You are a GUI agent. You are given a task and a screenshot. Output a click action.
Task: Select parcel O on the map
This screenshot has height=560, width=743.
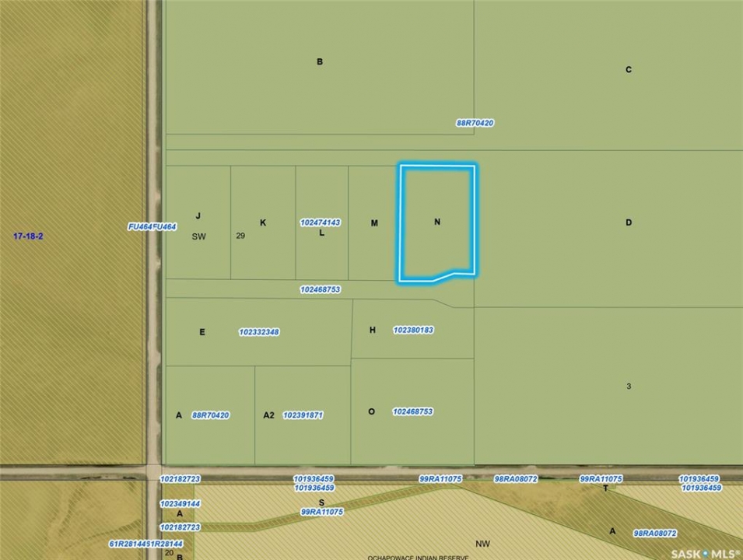coord(371,411)
